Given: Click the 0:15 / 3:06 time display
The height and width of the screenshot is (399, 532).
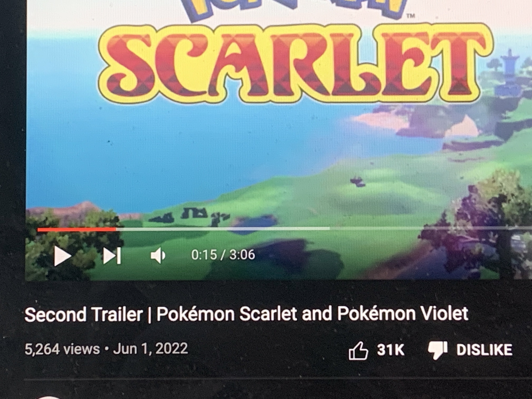Looking at the screenshot, I should [x=223, y=255].
